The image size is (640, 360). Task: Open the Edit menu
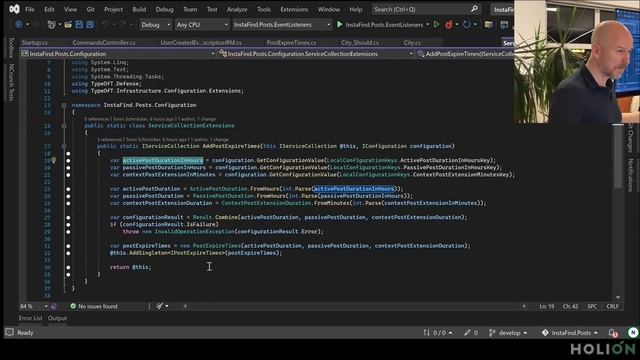point(49,9)
